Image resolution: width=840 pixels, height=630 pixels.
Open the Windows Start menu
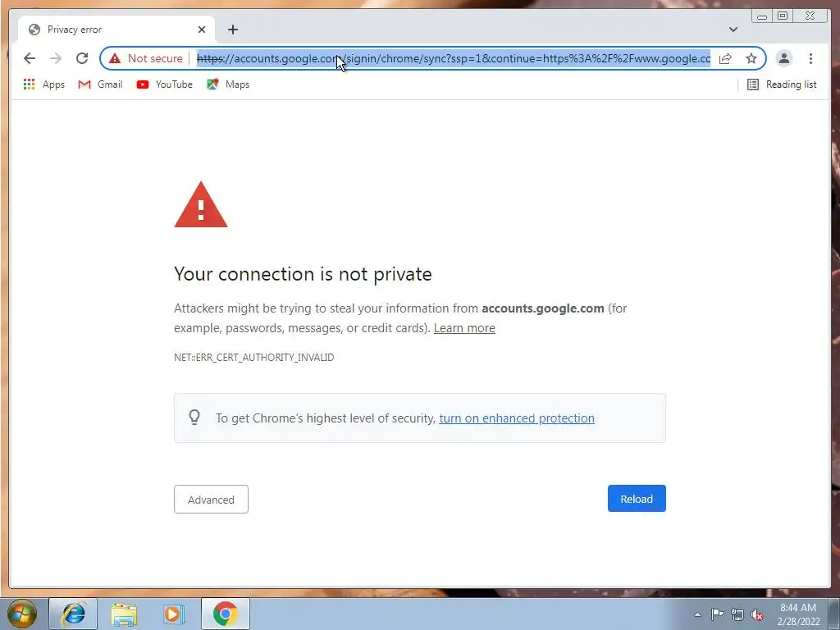pyautogui.click(x=22, y=614)
